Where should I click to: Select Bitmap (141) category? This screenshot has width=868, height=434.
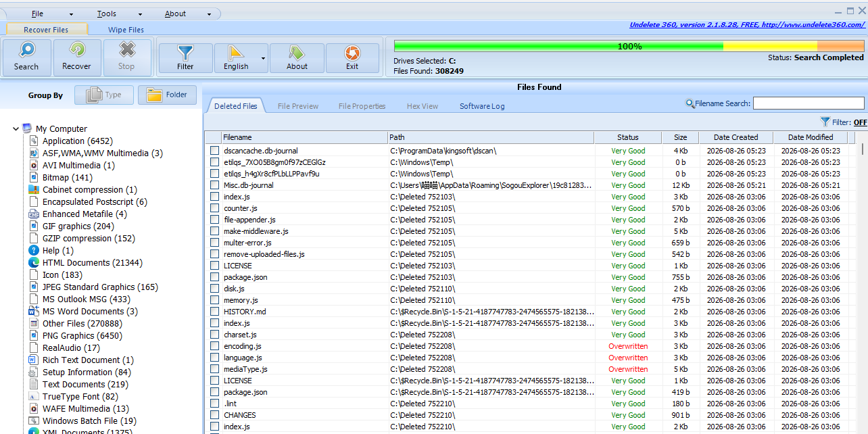[x=68, y=177]
